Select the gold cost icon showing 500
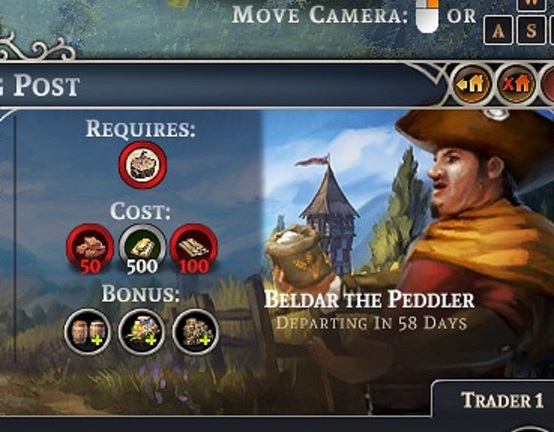Viewport: 554px width, 432px height. tap(142, 249)
